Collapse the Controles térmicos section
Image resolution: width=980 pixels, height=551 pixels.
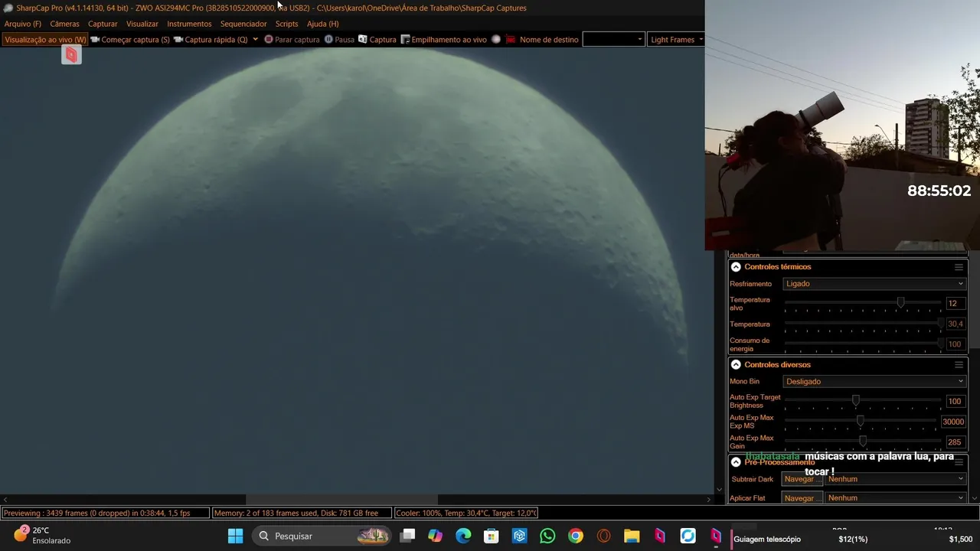point(736,267)
